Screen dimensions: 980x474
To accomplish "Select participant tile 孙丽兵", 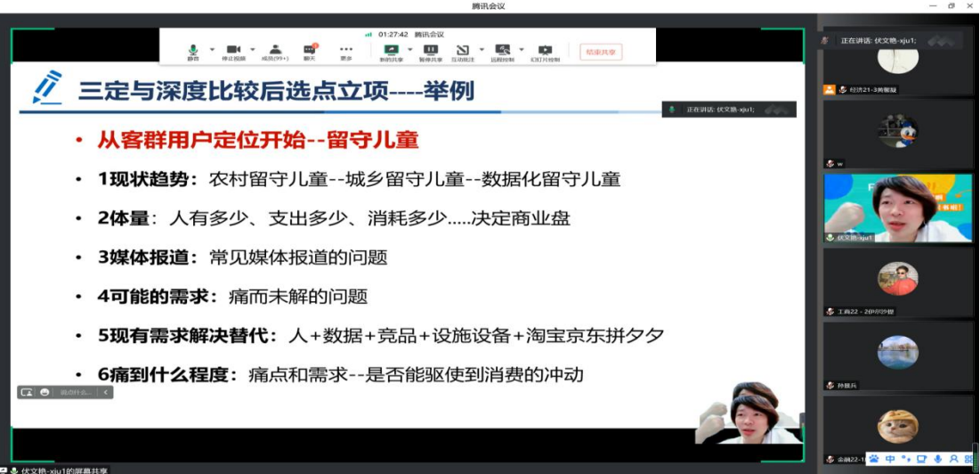I will pos(897,355).
